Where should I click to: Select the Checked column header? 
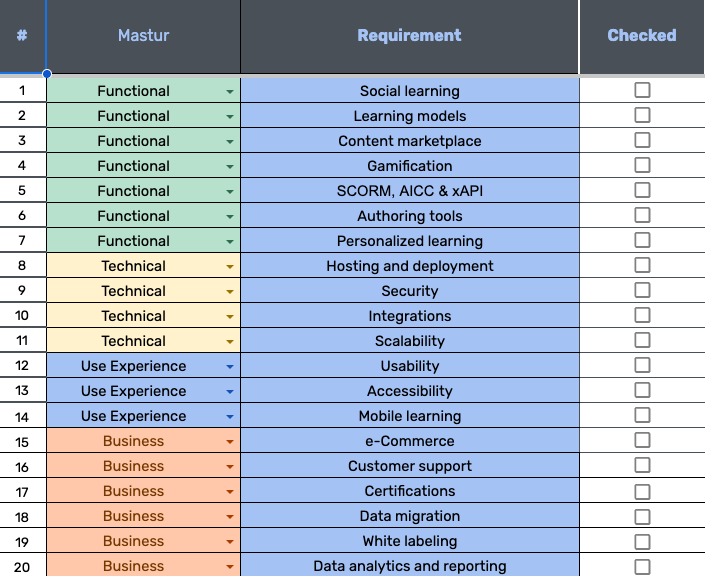(x=642, y=36)
